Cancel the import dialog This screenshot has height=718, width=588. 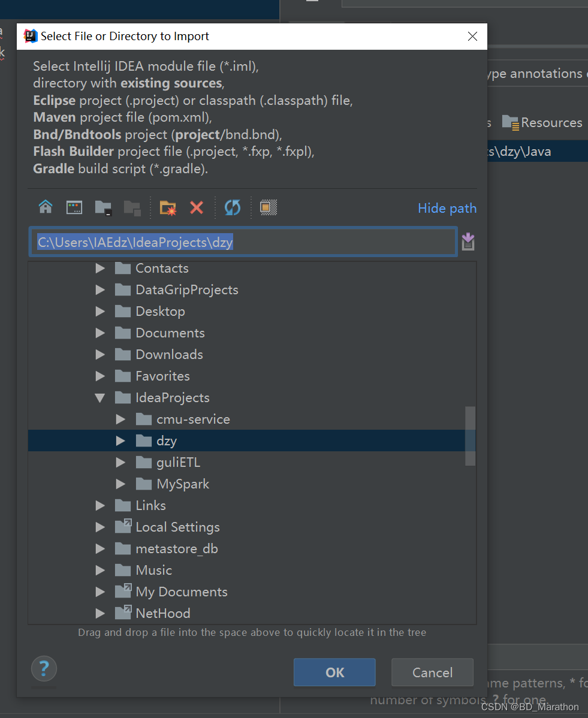(432, 672)
